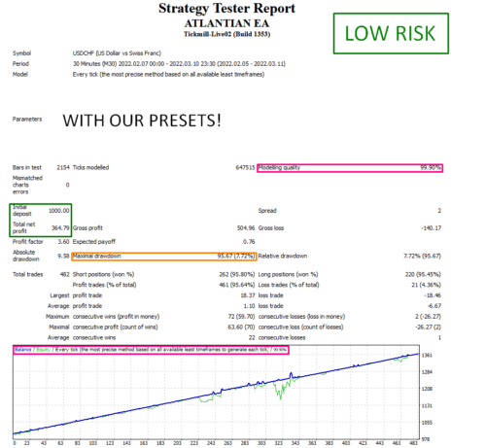Select the 'Model' row label
The image size is (486, 448).
20,74
